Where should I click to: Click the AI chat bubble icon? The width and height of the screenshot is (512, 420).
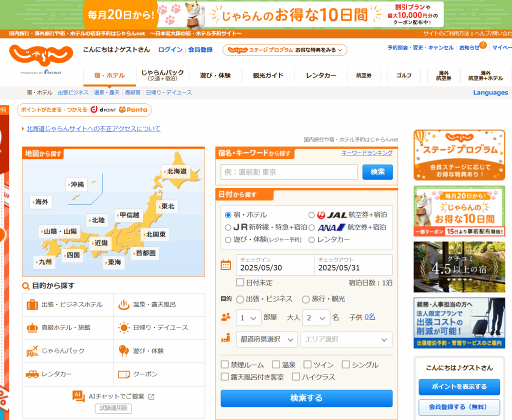pos(78,396)
